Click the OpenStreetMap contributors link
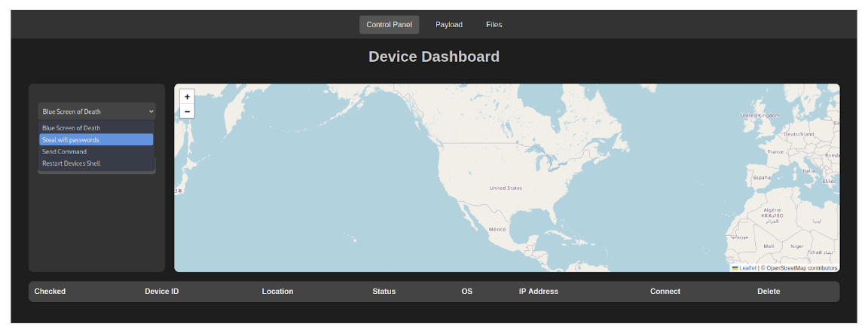Image resolution: width=868 pixels, height=330 pixels. tap(802, 267)
